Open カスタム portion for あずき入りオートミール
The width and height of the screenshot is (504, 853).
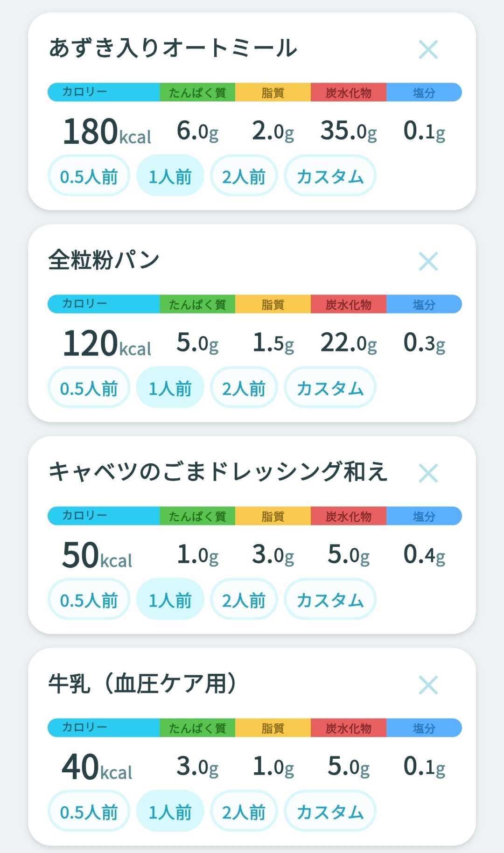tap(330, 175)
